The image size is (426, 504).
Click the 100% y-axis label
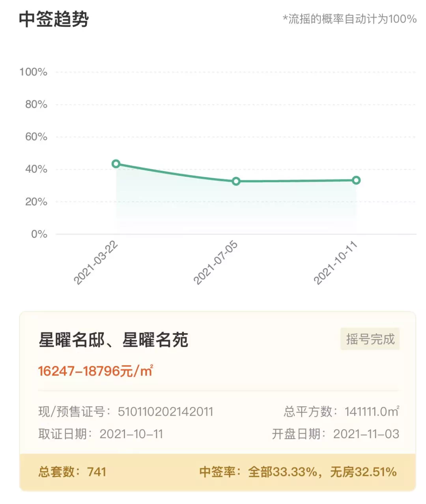34,72
